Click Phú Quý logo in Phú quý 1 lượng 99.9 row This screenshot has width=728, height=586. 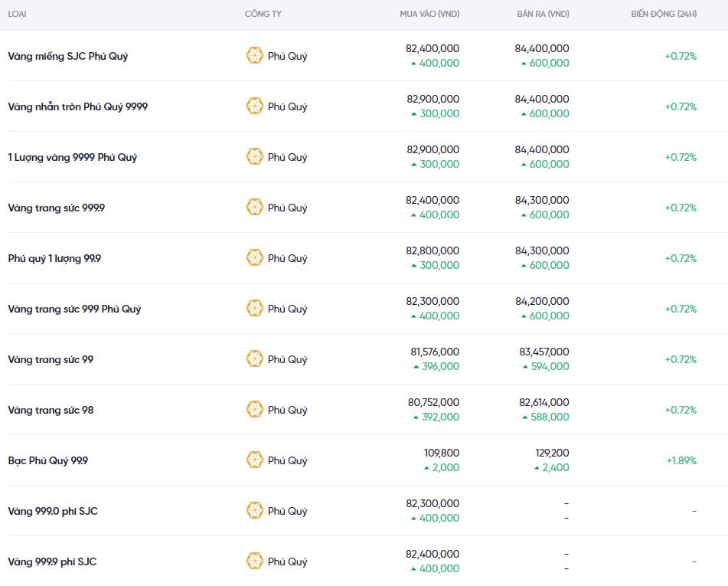(x=254, y=258)
